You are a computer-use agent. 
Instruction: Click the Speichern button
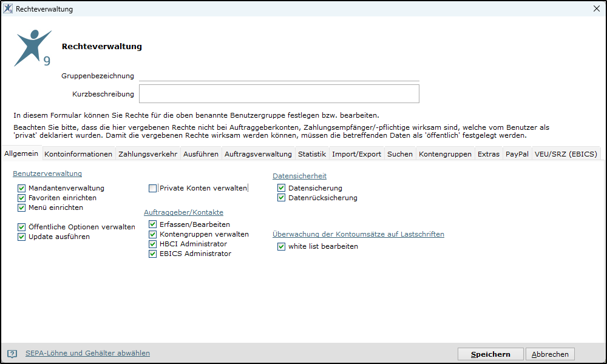pyautogui.click(x=490, y=354)
